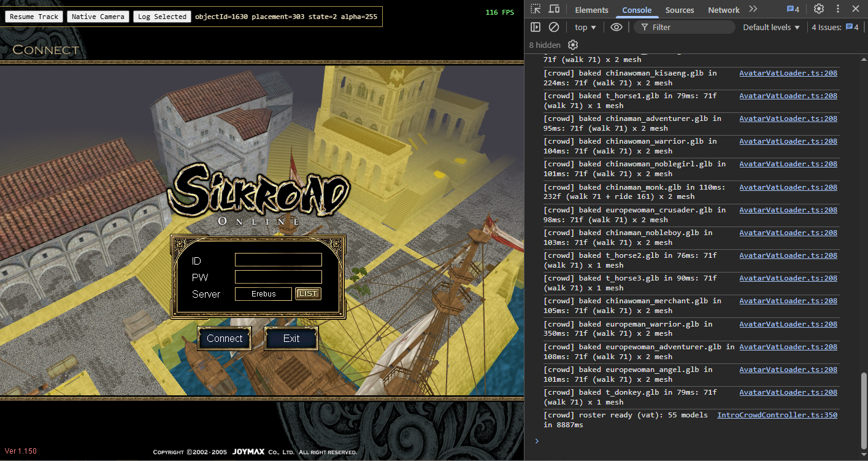Open the IntroCrowdController.ts:350 link
The image size is (868, 461).
(777, 415)
